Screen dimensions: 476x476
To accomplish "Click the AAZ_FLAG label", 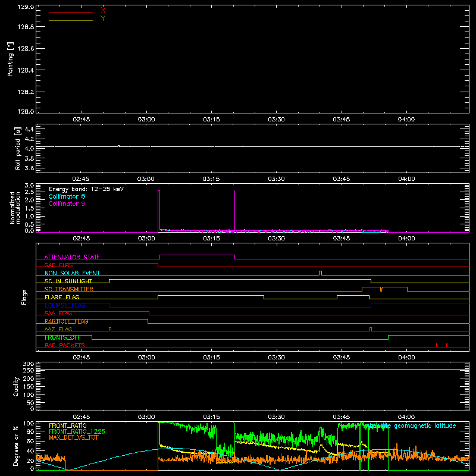I will [x=58, y=329].
